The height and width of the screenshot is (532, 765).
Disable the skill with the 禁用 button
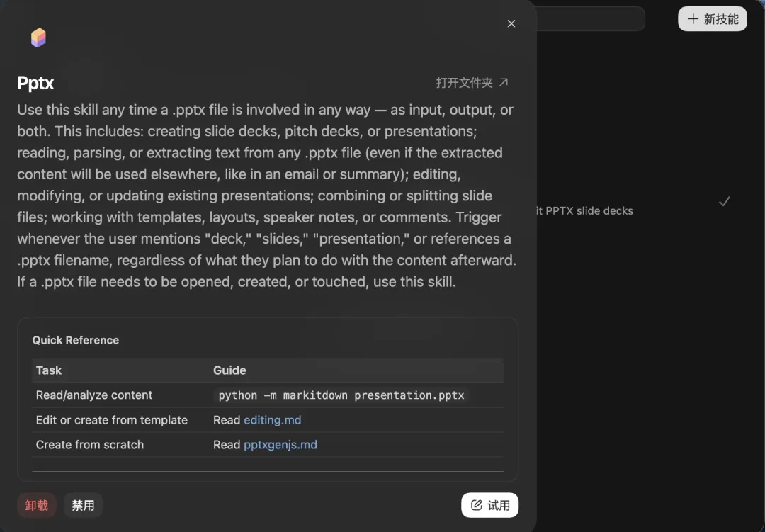pyautogui.click(x=83, y=505)
